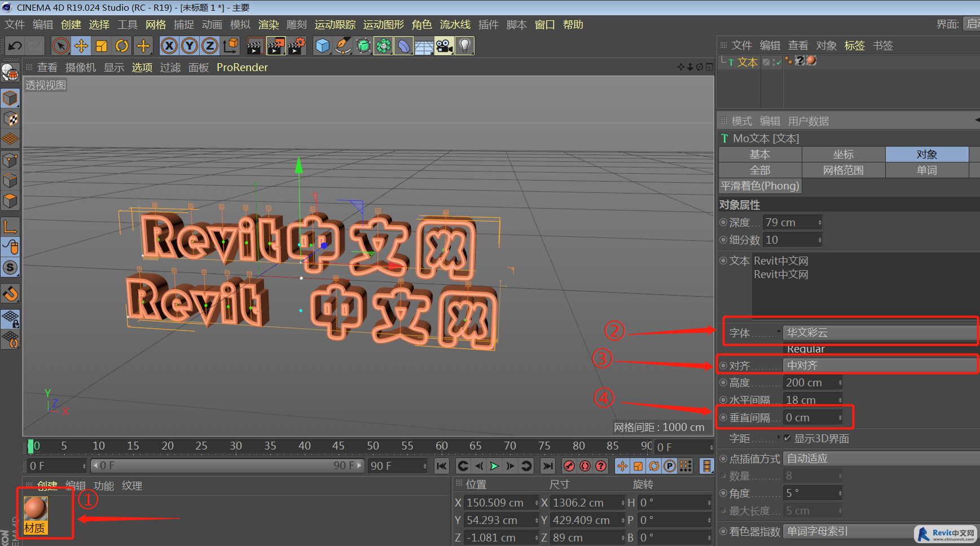This screenshot has height=546, width=980.
Task: Open the 文件 menu in main menu bar
Action: [x=15, y=24]
